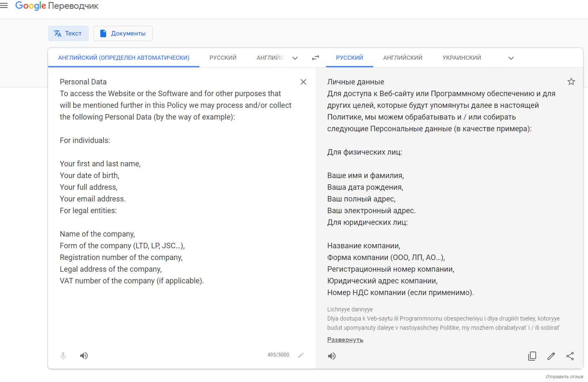This screenshot has width=588, height=382.
Task: Toggle the handwriting input pencil
Action: click(x=301, y=355)
